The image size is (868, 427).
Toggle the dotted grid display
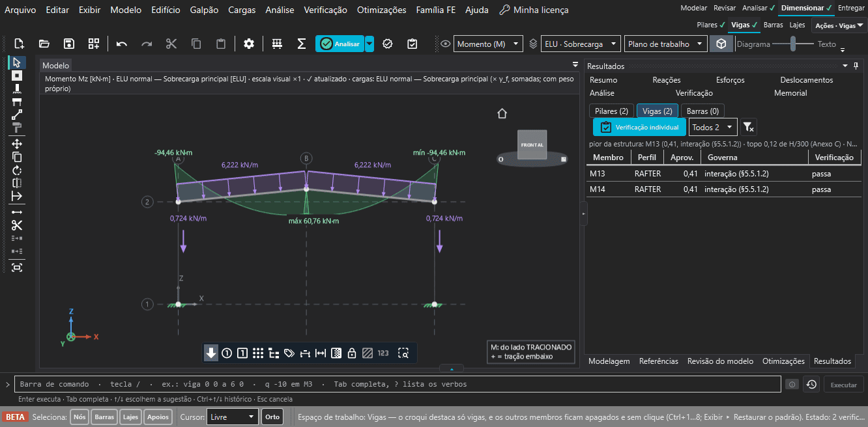[258, 353]
